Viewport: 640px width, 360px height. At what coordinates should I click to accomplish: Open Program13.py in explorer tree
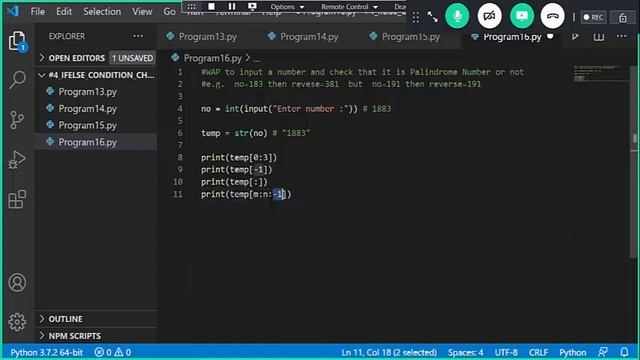(96, 92)
